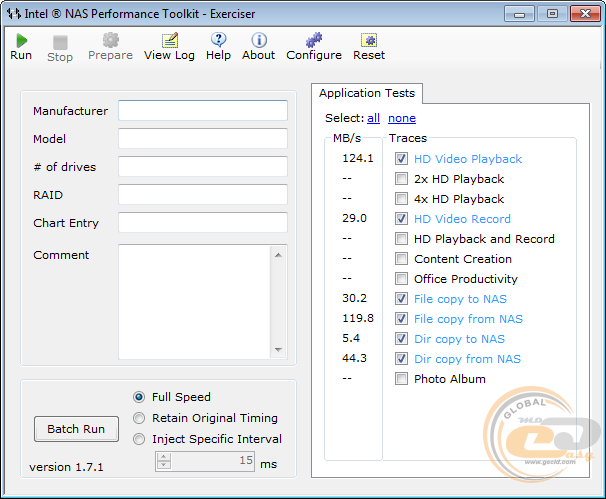Decrease interval ms stepper down arrow
606x499 pixels.
pyautogui.click(x=163, y=465)
